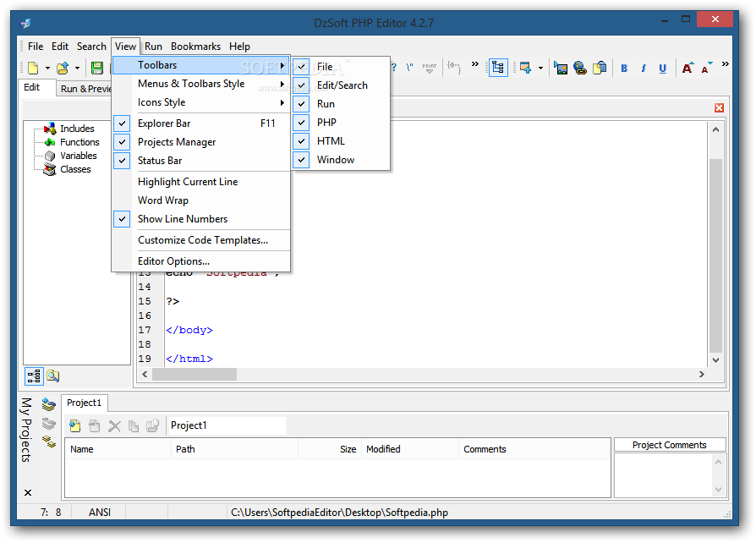Screen dimensions: 756x543
Task: Open the Search menu
Action: click(91, 47)
